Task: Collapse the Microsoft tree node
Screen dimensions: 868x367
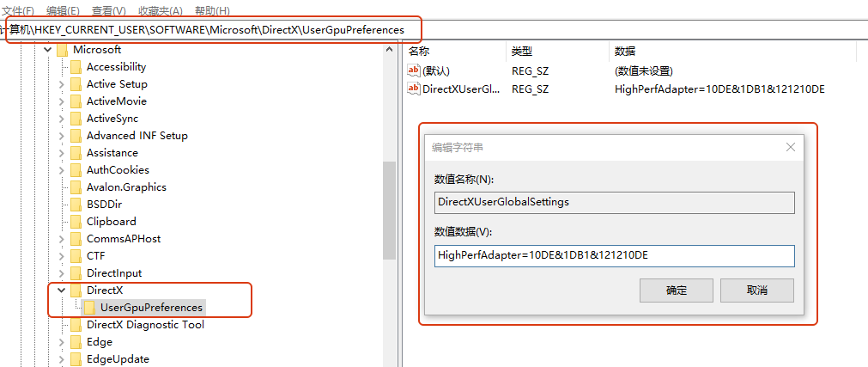Action: pos(47,50)
